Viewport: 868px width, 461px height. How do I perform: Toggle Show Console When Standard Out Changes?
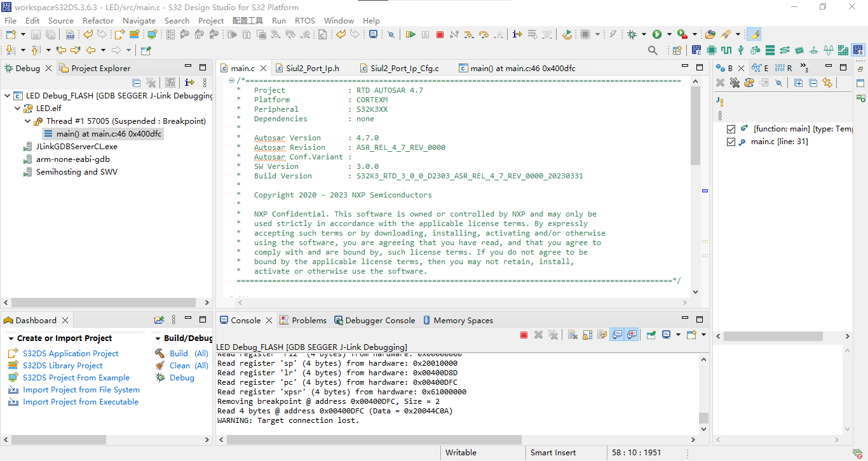(x=616, y=335)
